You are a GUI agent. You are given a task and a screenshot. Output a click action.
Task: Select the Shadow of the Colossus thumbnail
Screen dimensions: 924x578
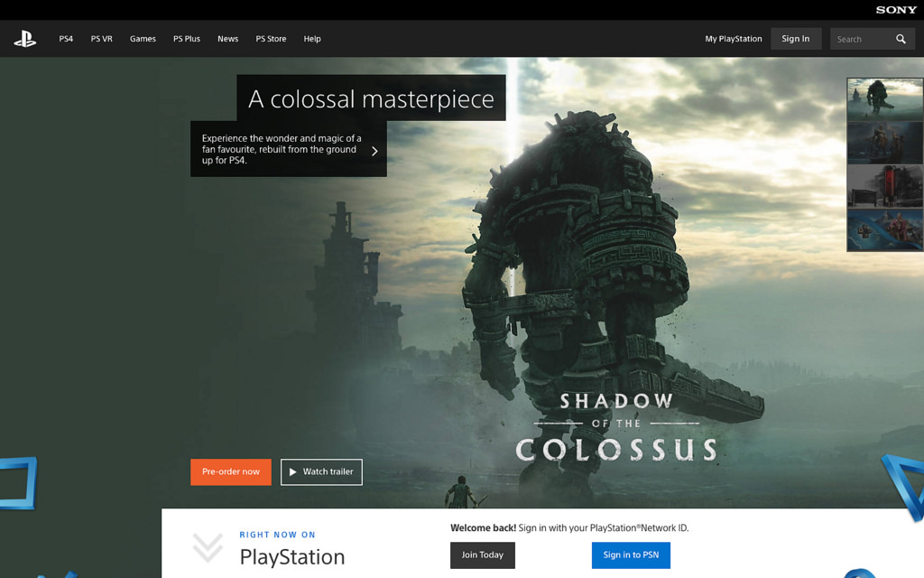(885, 99)
